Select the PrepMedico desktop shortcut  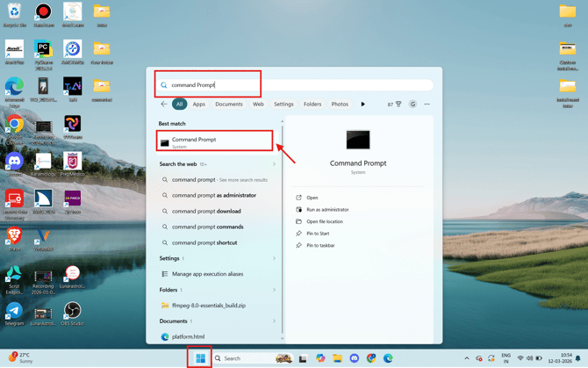coord(72,164)
